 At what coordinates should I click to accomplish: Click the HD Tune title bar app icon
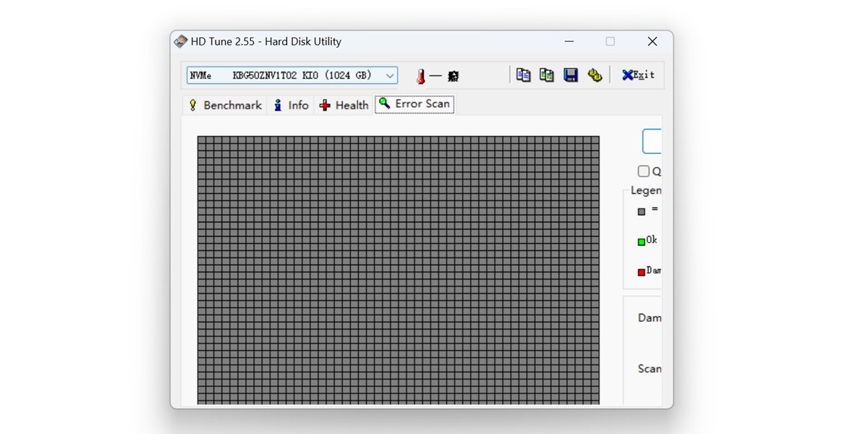coord(180,41)
